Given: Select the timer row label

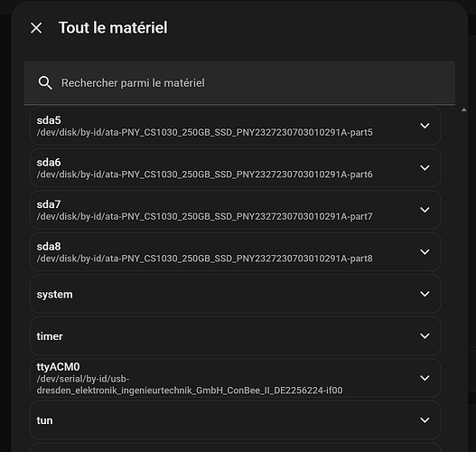Looking at the screenshot, I should coord(50,336).
